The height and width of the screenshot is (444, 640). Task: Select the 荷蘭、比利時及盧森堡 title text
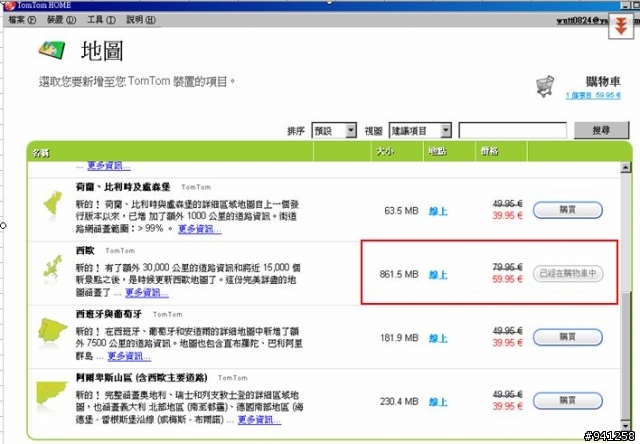coord(123,187)
